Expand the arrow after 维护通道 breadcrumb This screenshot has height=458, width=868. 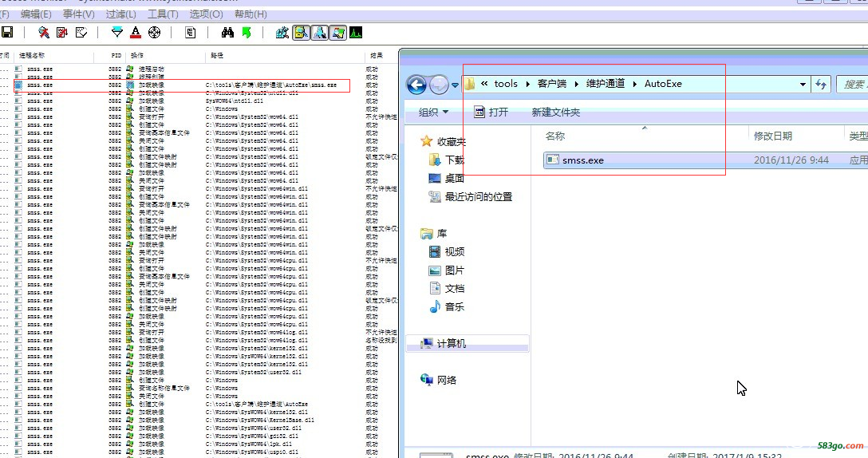634,84
